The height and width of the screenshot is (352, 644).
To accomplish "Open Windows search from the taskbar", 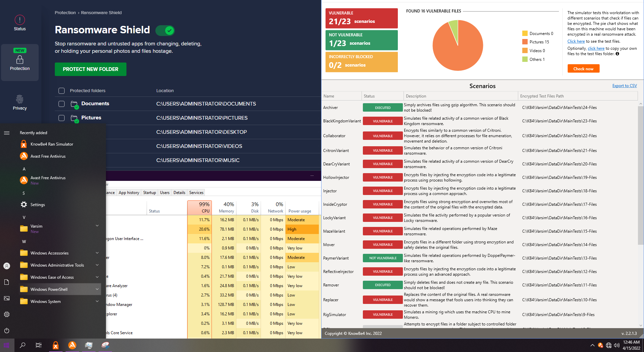I will pos(23,345).
